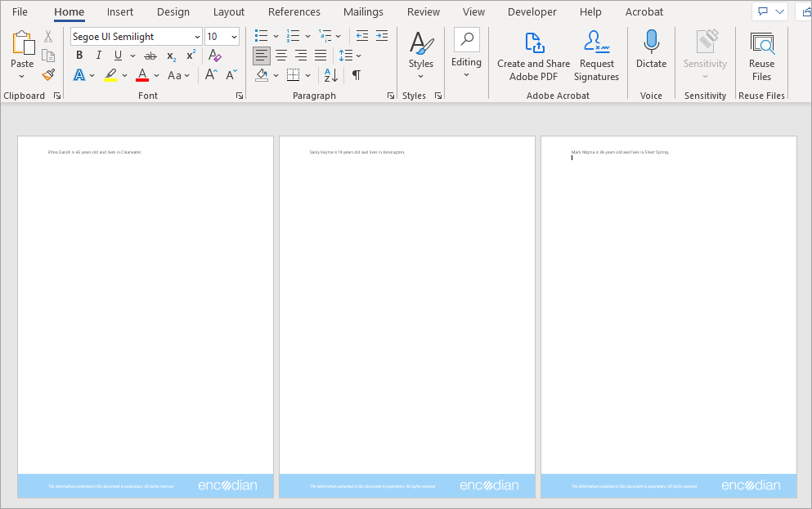The image size is (812, 509).
Task: Launch the Clipboard pane
Action: pos(57,96)
